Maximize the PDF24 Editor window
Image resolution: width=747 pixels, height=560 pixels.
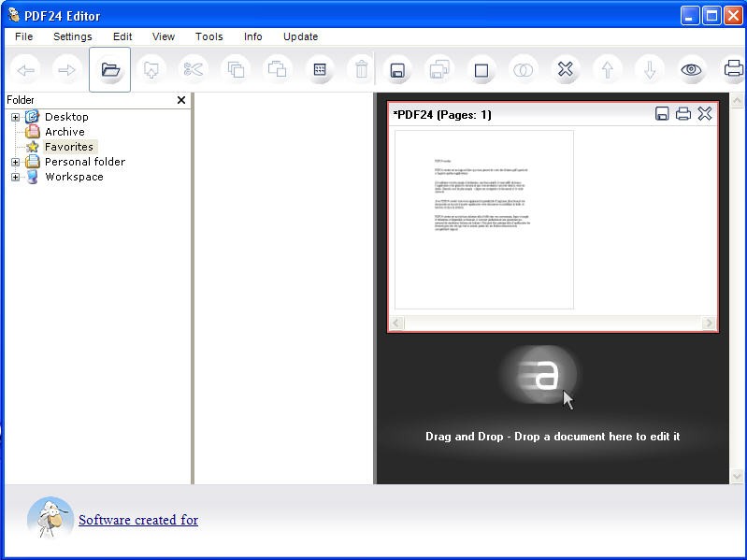[711, 16]
